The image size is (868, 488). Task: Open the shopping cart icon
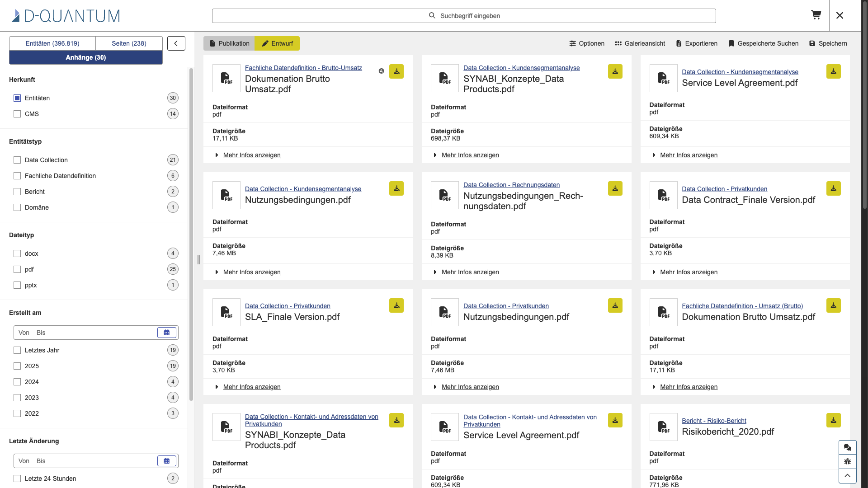pos(816,15)
